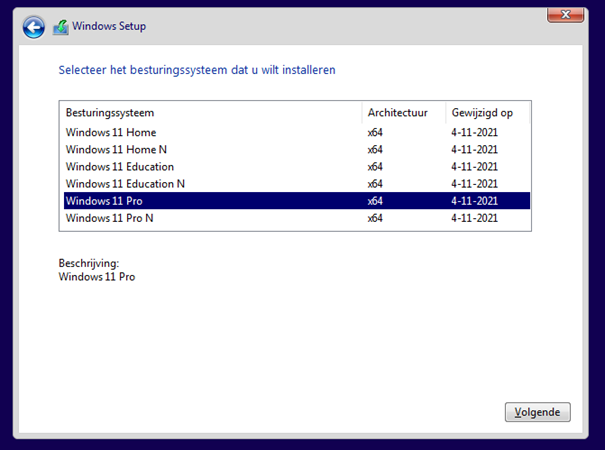Click date 4-11-2021 in Windows 11 Home N row

[x=475, y=149]
